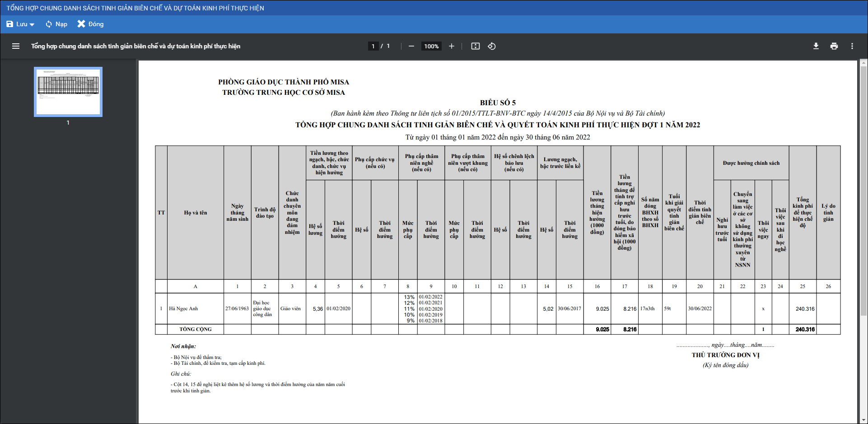Click the 100% zoom level field

(431, 46)
